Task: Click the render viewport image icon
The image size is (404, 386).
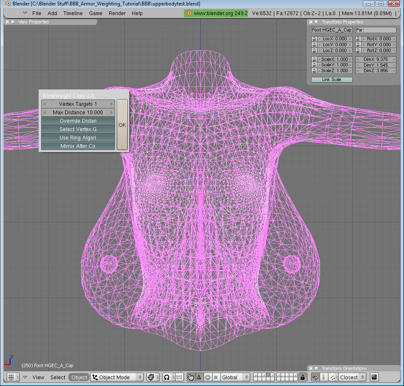Action: [374, 377]
